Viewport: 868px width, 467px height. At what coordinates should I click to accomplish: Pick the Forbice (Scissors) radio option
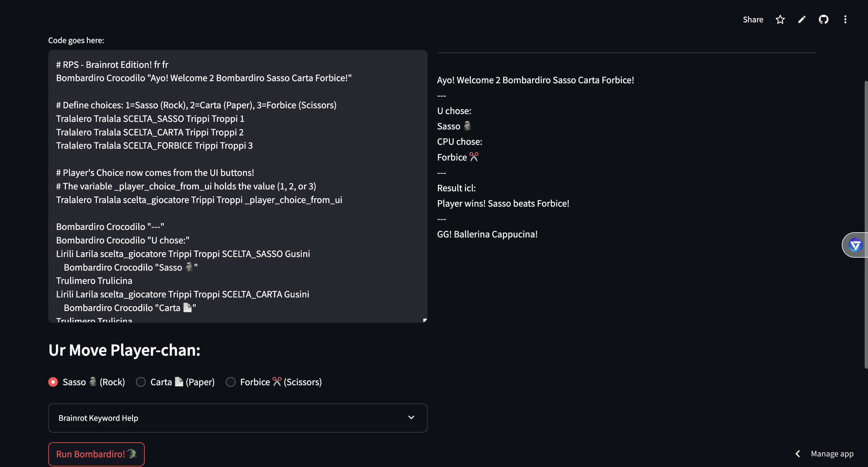tap(230, 382)
